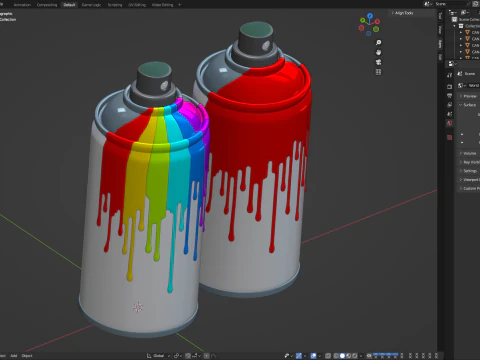Open the red Object properties tab icon
The image size is (480, 360).
tap(449, 137)
